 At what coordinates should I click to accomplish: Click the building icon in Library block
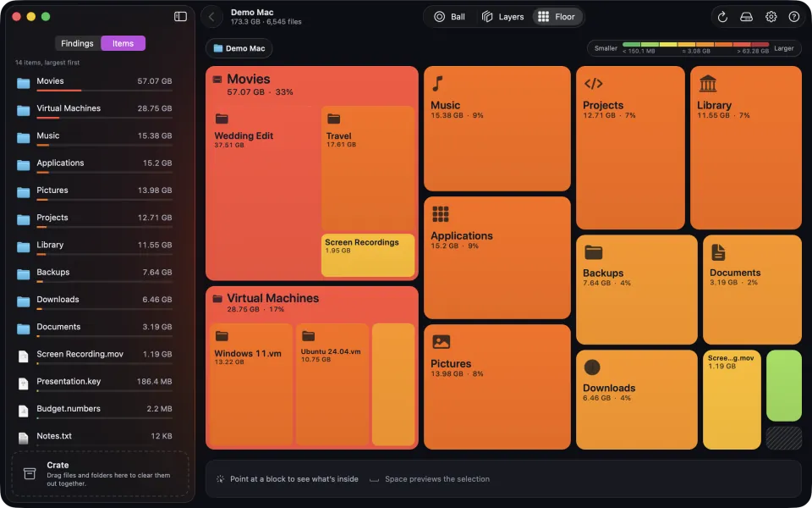pyautogui.click(x=707, y=84)
